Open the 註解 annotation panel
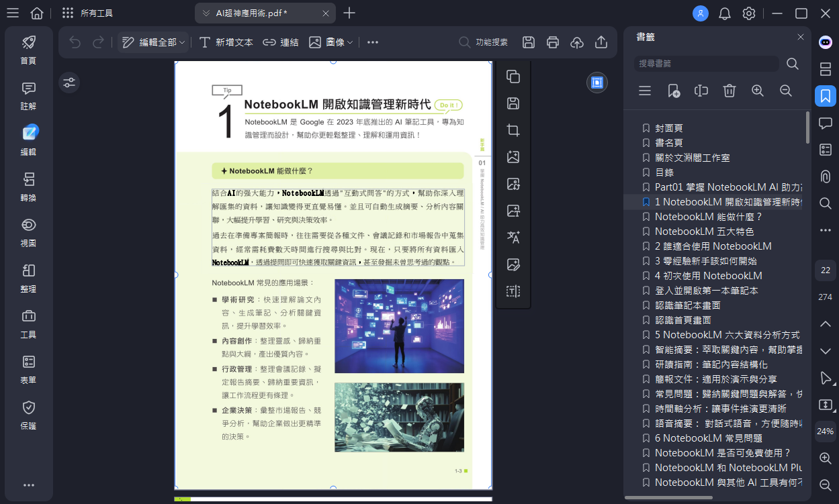 (x=28, y=95)
